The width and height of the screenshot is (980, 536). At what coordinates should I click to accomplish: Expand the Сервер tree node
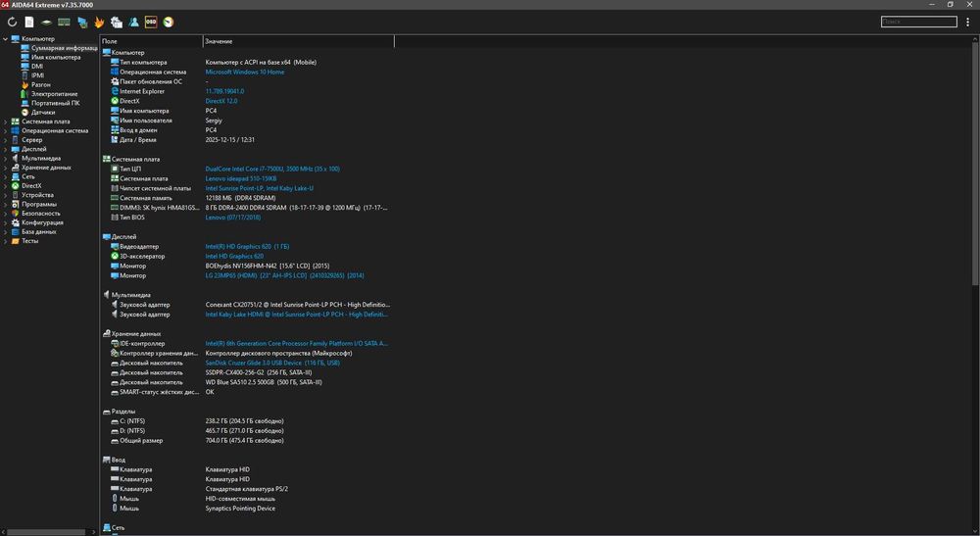tap(6, 140)
